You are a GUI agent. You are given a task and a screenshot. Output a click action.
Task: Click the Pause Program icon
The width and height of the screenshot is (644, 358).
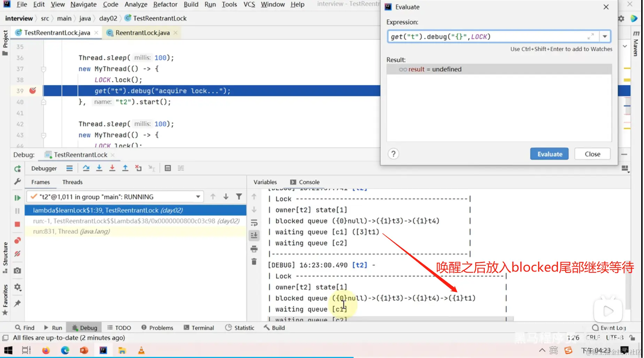[17, 211]
